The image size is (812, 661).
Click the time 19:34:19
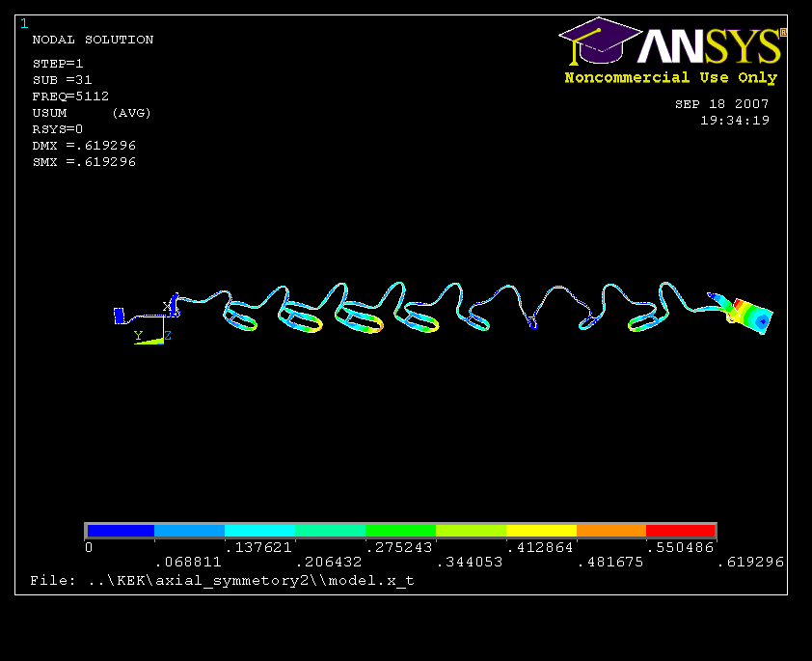click(x=735, y=121)
